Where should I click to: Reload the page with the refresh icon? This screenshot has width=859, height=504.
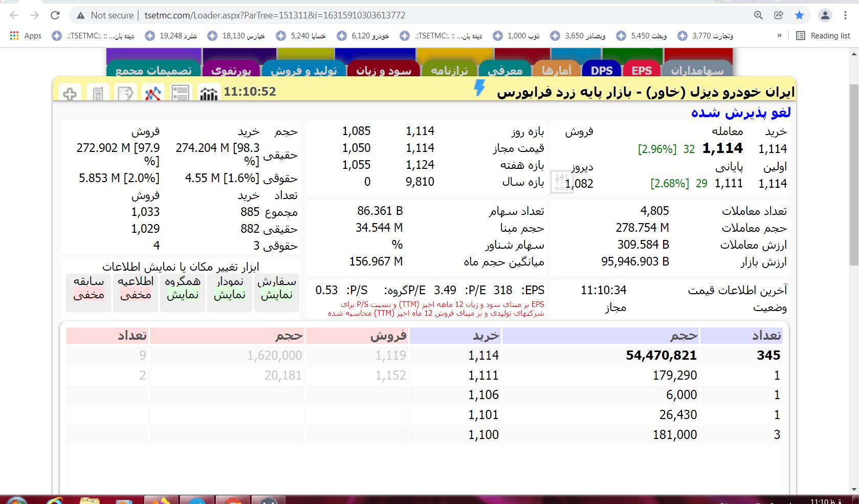coord(55,15)
